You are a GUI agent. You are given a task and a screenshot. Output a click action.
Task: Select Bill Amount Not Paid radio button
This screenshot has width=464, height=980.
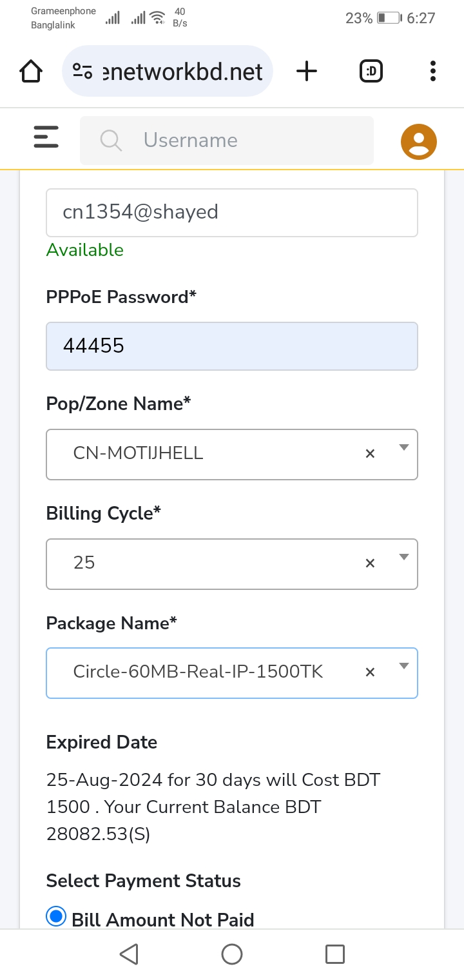[x=56, y=916]
